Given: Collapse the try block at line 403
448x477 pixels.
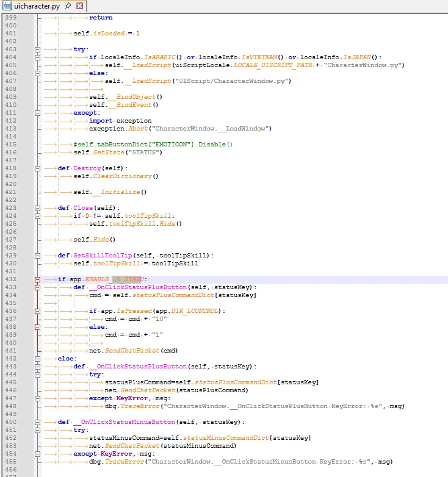Looking at the screenshot, I should click(37, 49).
